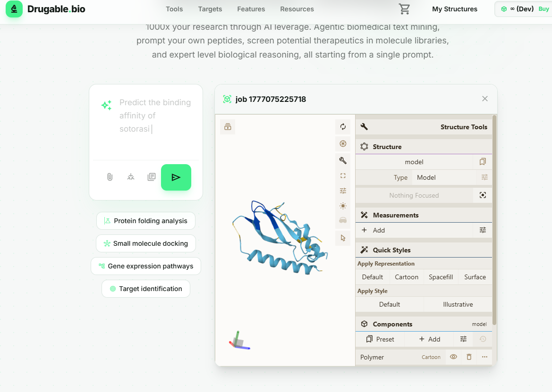The width and height of the screenshot is (552, 392).
Task: Take a viewport screenshot with snapshot icon
Action: (343, 144)
